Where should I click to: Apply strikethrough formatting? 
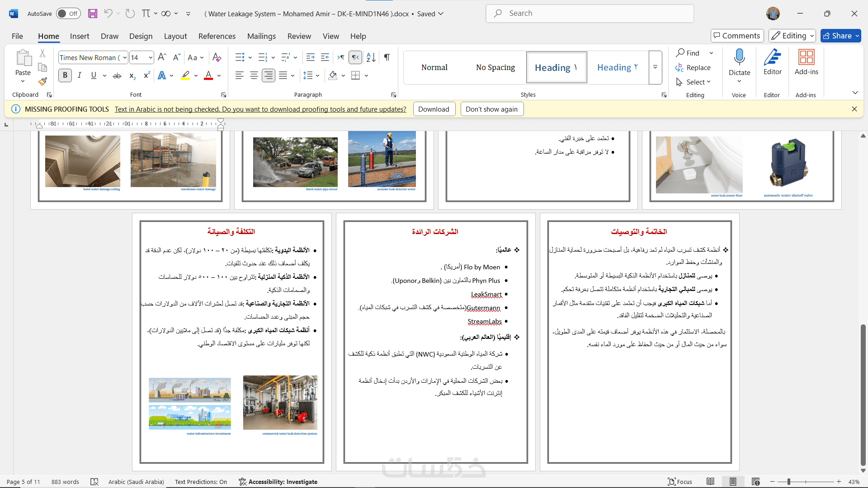click(117, 75)
